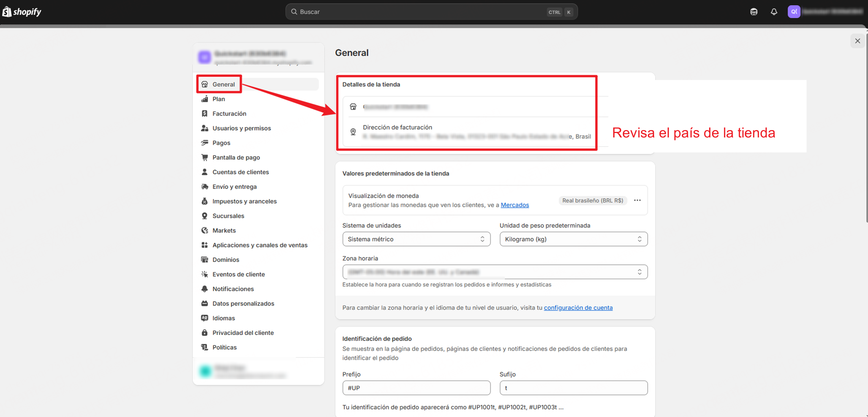Click the Dirección de facturación row
The image size is (868, 417).
[x=475, y=132]
